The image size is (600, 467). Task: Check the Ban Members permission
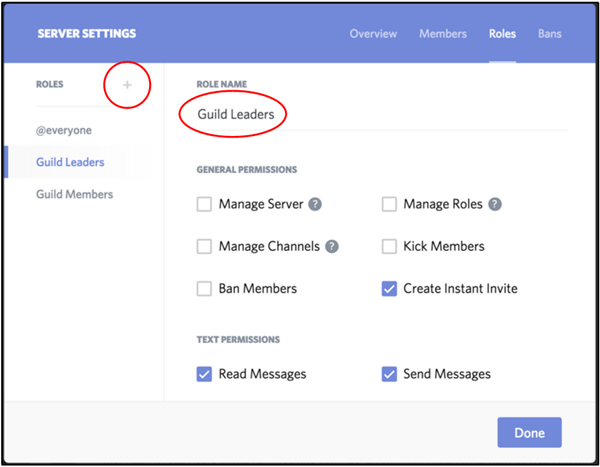(204, 289)
